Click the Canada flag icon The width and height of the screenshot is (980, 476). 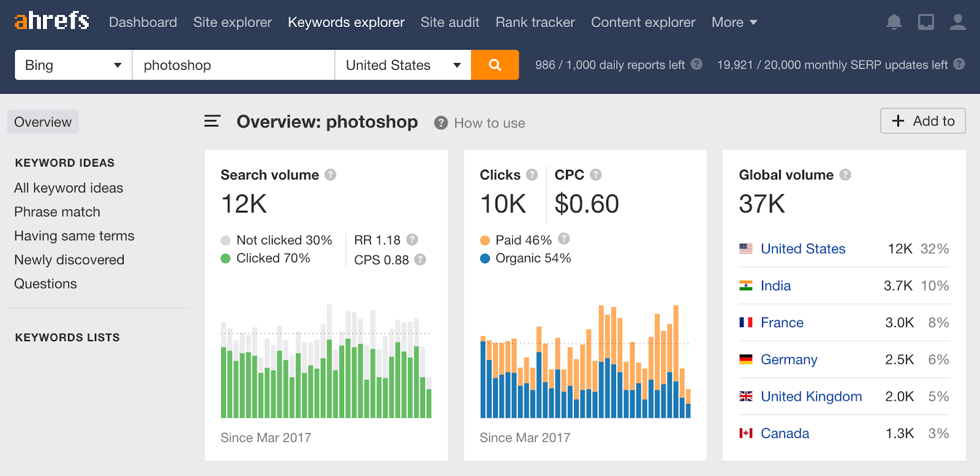pos(746,433)
